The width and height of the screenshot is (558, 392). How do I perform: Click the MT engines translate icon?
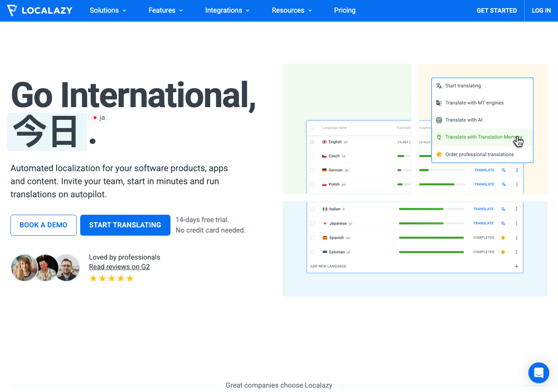(x=439, y=103)
